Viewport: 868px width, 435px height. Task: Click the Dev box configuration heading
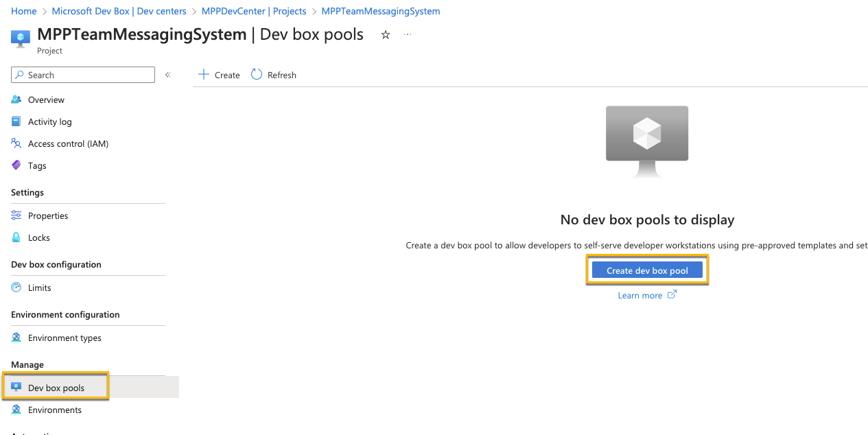tap(56, 264)
